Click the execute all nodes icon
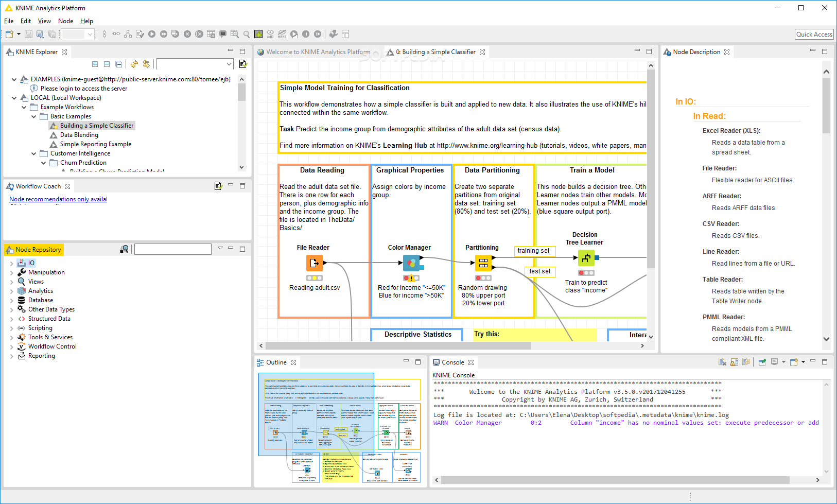 pos(164,34)
